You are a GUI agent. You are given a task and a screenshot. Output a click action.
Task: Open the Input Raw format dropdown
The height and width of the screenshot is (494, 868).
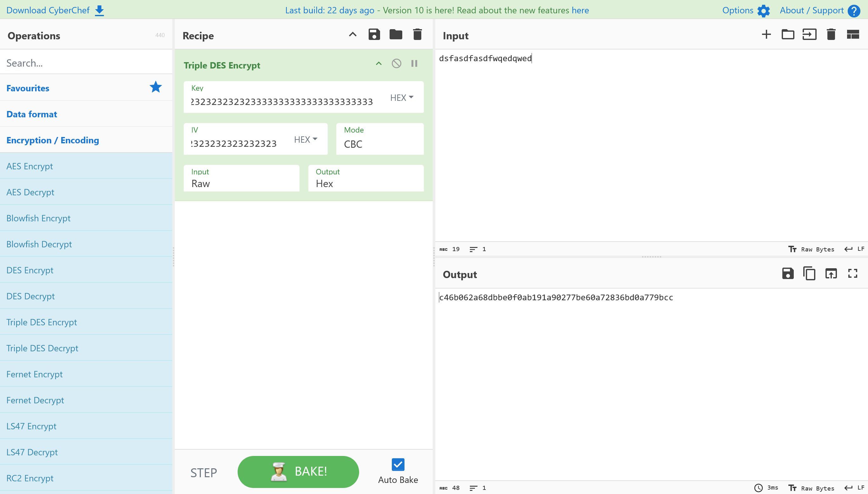point(241,178)
